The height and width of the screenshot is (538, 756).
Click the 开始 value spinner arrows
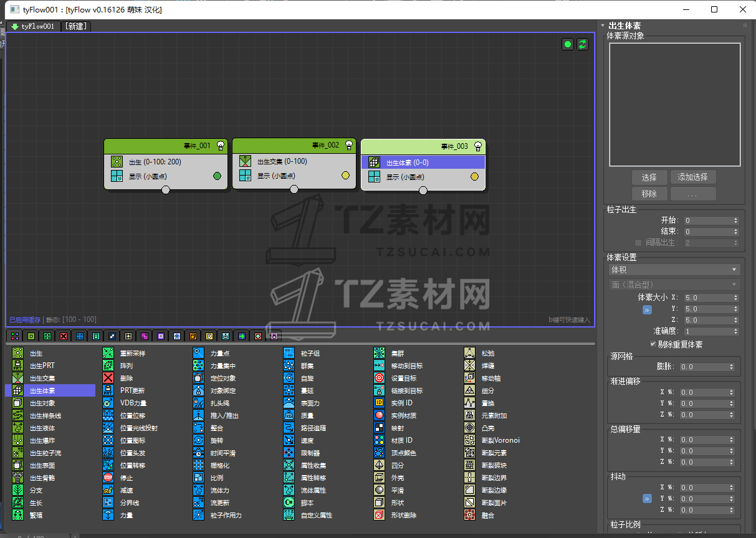[736, 220]
